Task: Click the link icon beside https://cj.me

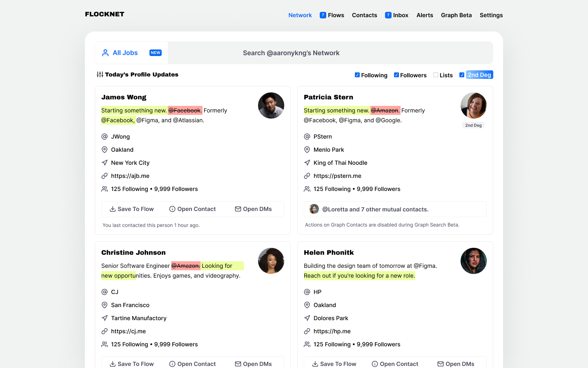Action: (105, 331)
